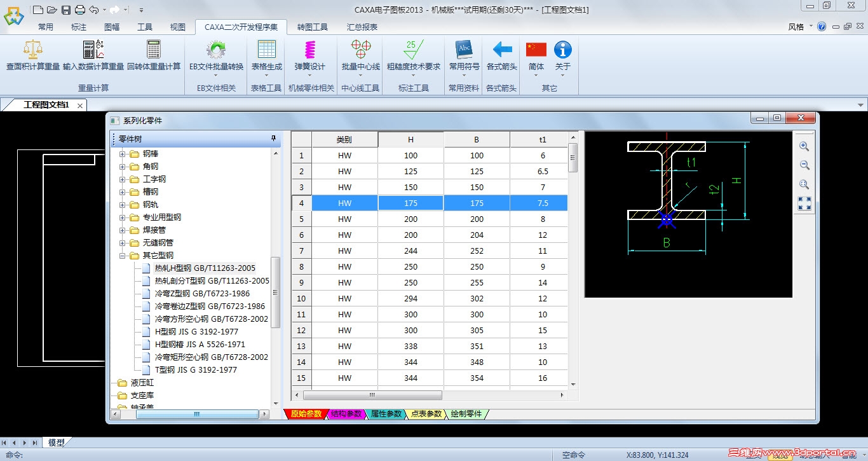
Task: Click the EB文件批量转换 gear icon
Action: 216,50
